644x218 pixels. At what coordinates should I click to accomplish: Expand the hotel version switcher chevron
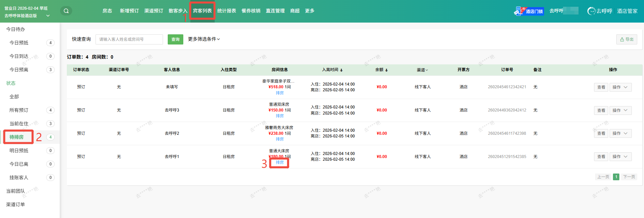click(48, 16)
